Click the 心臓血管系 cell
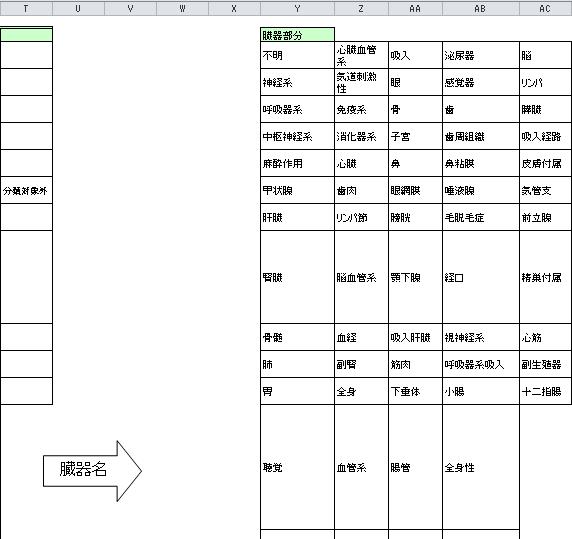 pos(362,55)
